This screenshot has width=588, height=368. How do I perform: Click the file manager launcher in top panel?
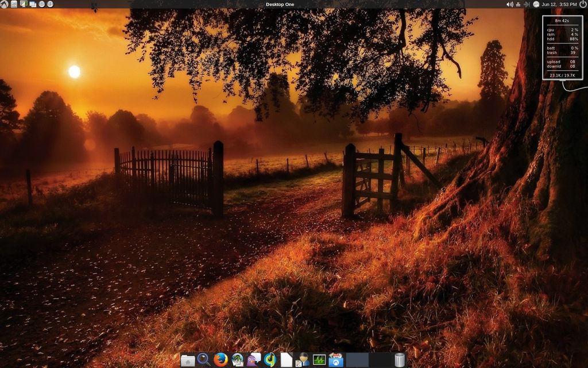[x=14, y=4]
